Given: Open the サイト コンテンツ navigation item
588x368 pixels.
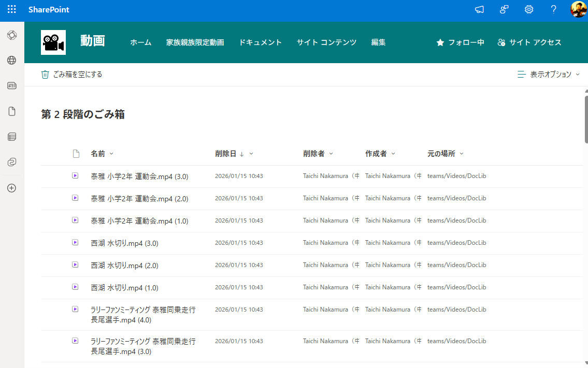Looking at the screenshot, I should [326, 42].
